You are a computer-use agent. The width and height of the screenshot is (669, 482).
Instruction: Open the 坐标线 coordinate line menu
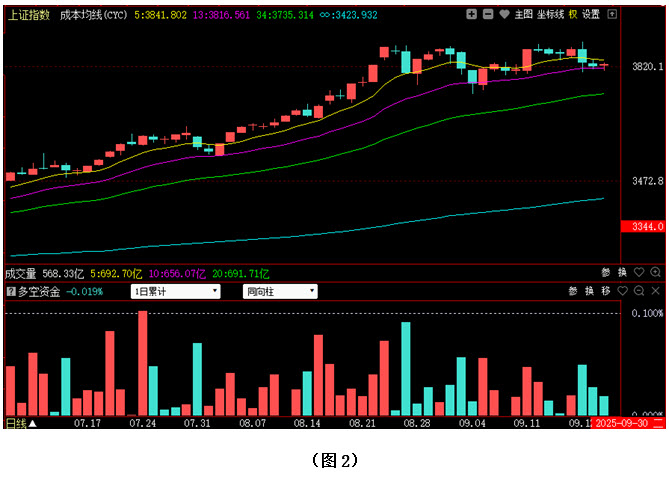pyautogui.click(x=550, y=15)
